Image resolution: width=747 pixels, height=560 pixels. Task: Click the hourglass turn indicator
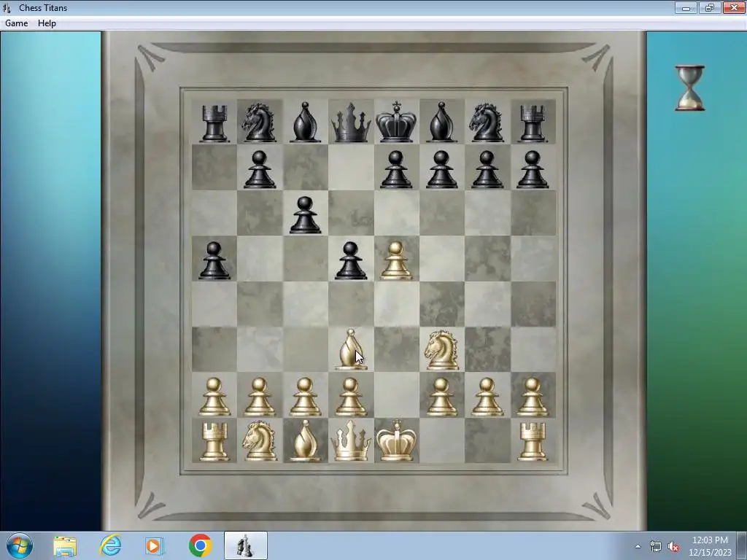pos(690,88)
